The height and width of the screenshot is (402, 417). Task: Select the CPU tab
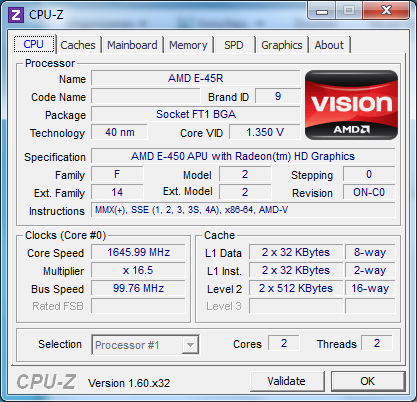tap(34, 44)
